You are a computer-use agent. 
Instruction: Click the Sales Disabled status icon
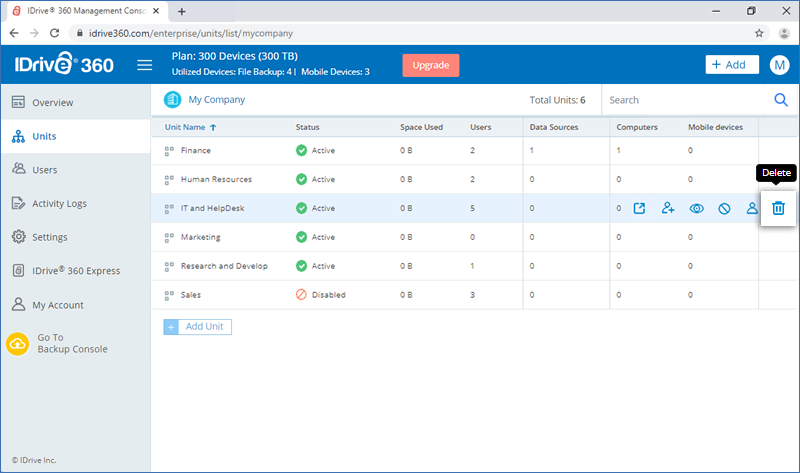coord(302,295)
